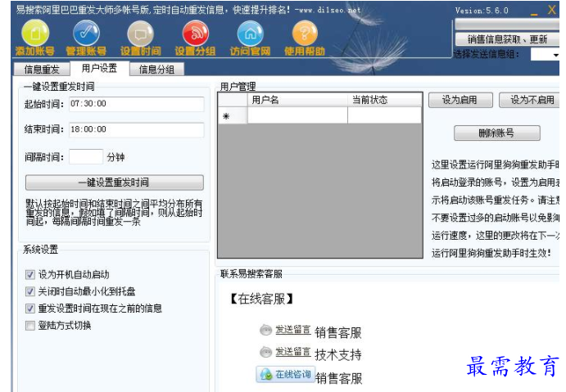The image size is (566, 392).
Task: Click progress bar above 销售信息获取
Action: pos(507,25)
